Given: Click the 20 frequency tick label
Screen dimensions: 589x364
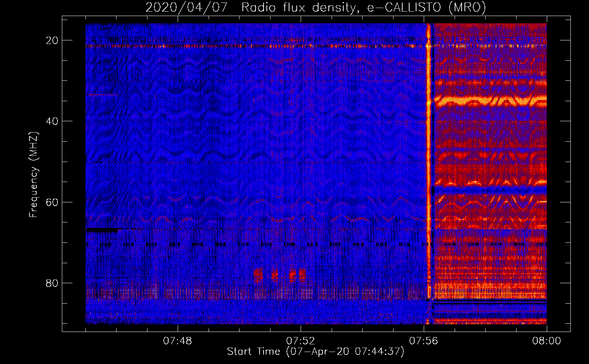Looking at the screenshot, I should (52, 40).
